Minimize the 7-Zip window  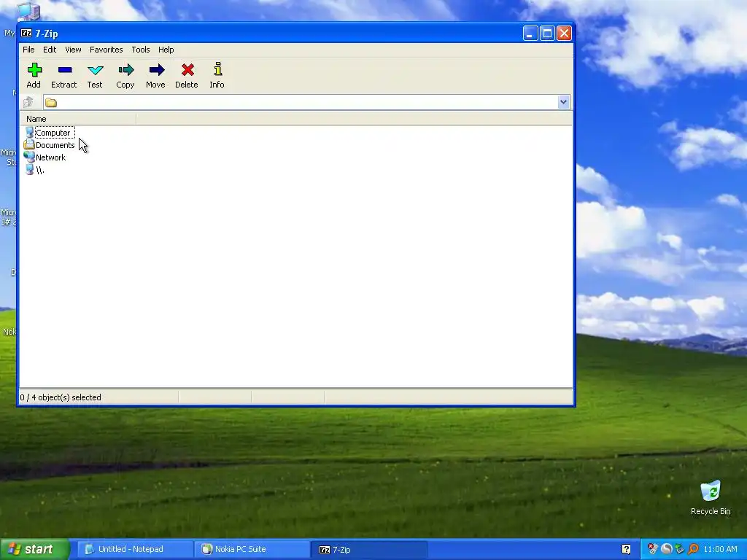(530, 34)
